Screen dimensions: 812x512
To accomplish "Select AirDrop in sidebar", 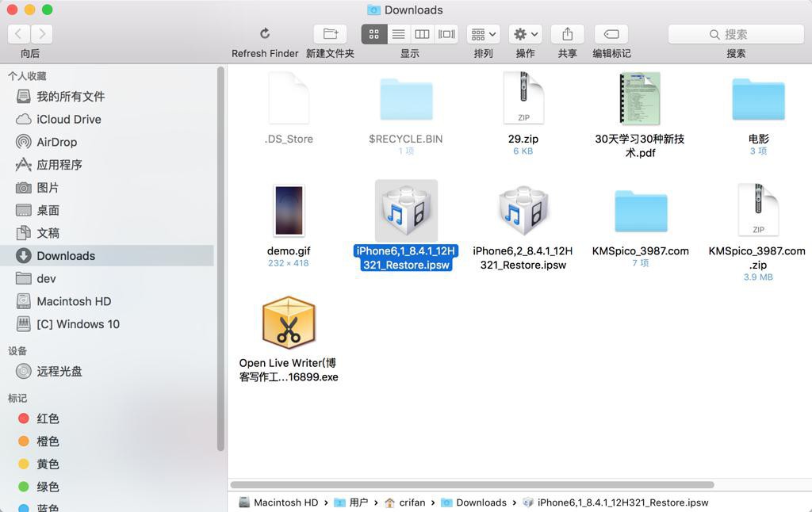I will click(x=108, y=142).
